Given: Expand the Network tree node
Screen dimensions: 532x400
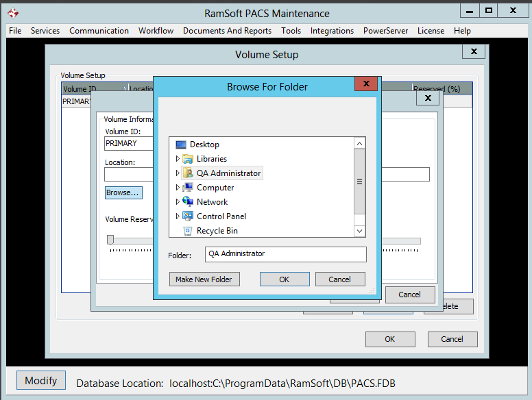Looking at the screenshot, I should coord(178,202).
